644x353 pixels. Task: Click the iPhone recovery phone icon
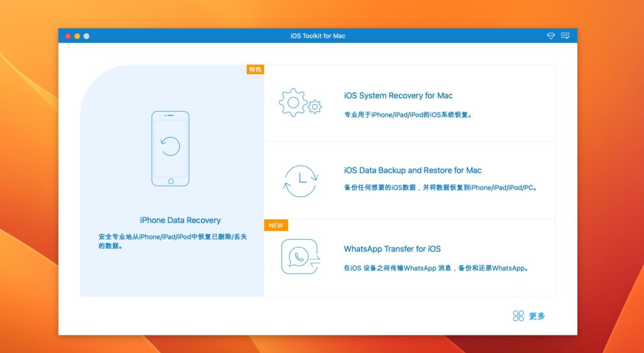point(170,149)
